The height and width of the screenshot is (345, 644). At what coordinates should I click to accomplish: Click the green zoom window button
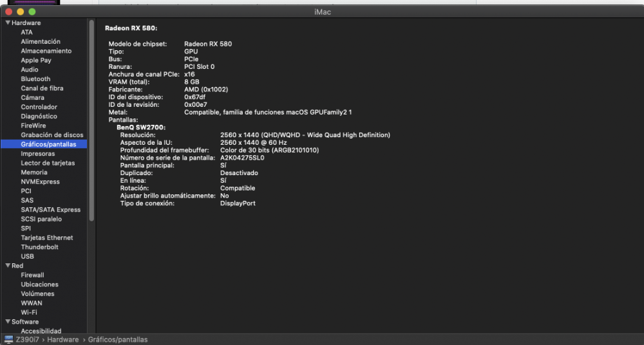point(32,12)
